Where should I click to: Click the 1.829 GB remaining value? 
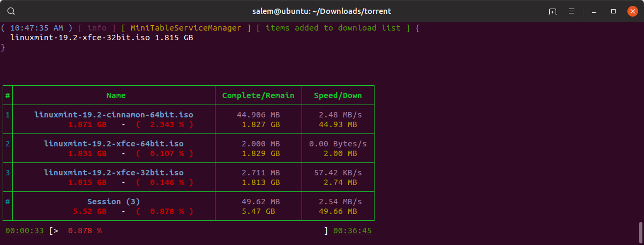(x=261, y=153)
